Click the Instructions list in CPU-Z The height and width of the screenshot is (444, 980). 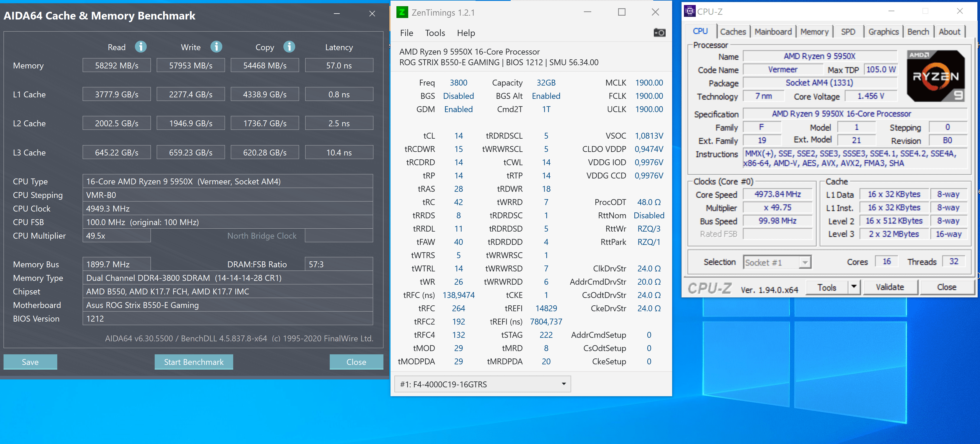pos(855,158)
